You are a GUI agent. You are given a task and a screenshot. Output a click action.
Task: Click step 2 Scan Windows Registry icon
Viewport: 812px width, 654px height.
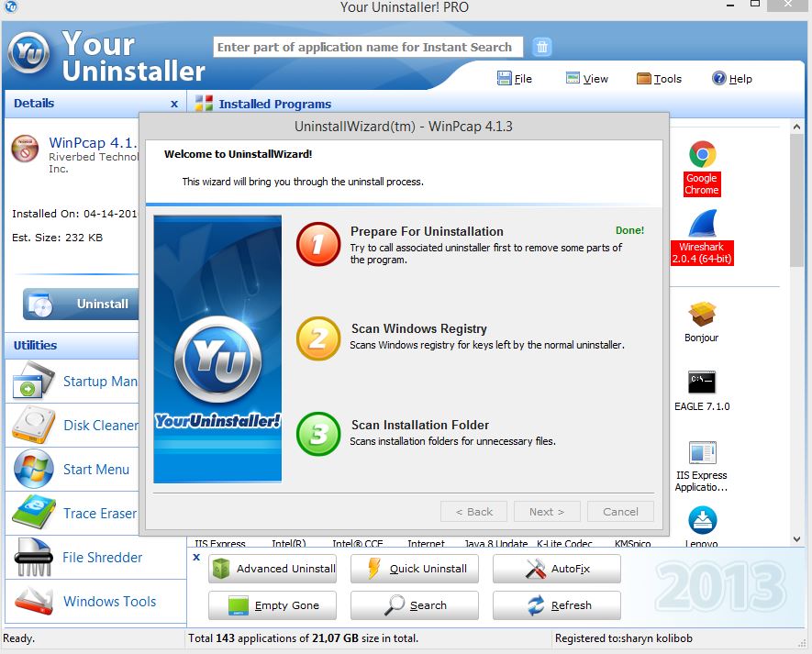[x=318, y=338]
